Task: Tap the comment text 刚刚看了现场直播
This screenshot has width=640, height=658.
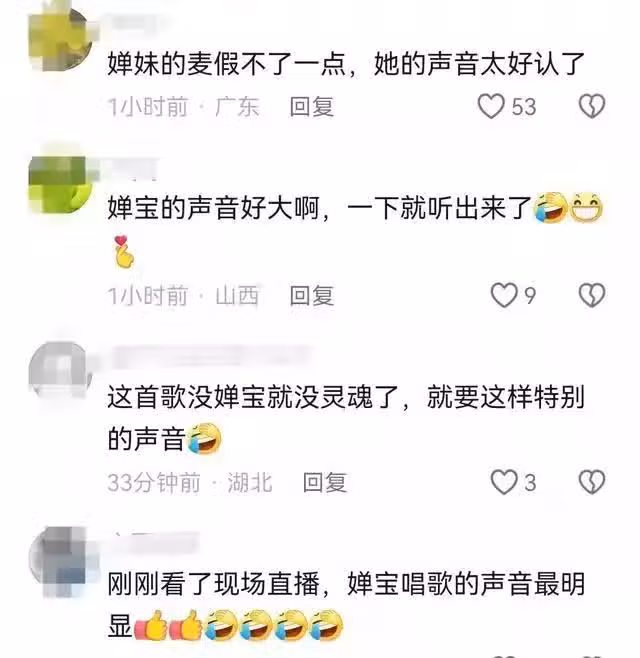Action: [213, 584]
